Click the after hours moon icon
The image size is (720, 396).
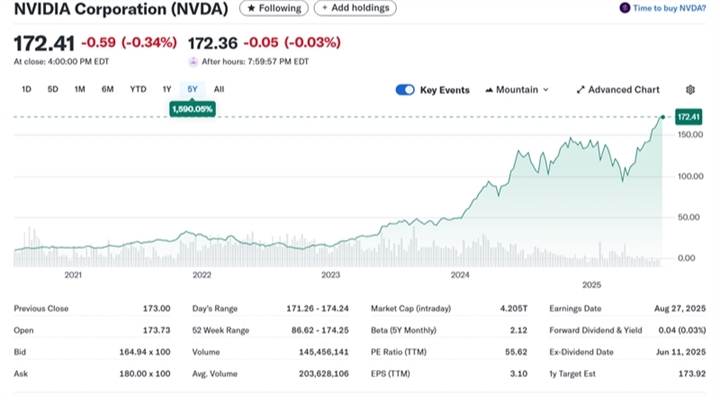tap(193, 62)
